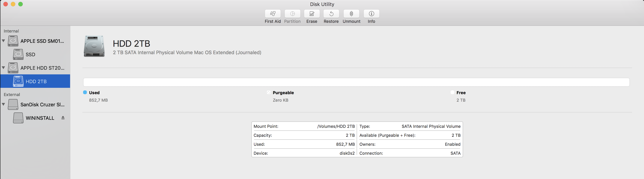Click the large HDD 2TB drive image

(x=94, y=46)
